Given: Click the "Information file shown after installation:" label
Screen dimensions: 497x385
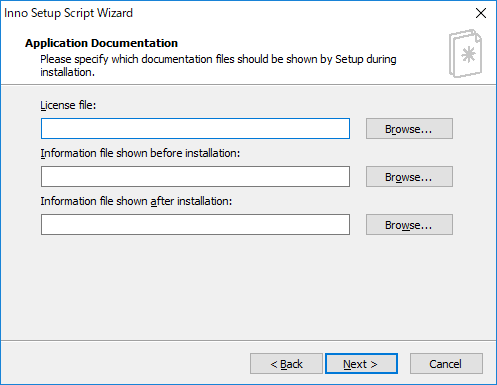Looking at the screenshot, I should coord(136,201).
